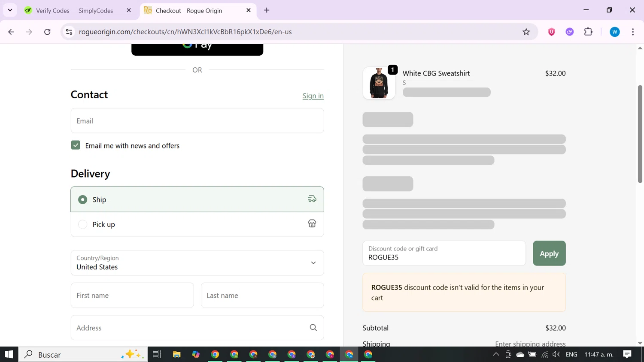Click the Discount code or gift card field
This screenshot has width=644, height=362.
444,253
